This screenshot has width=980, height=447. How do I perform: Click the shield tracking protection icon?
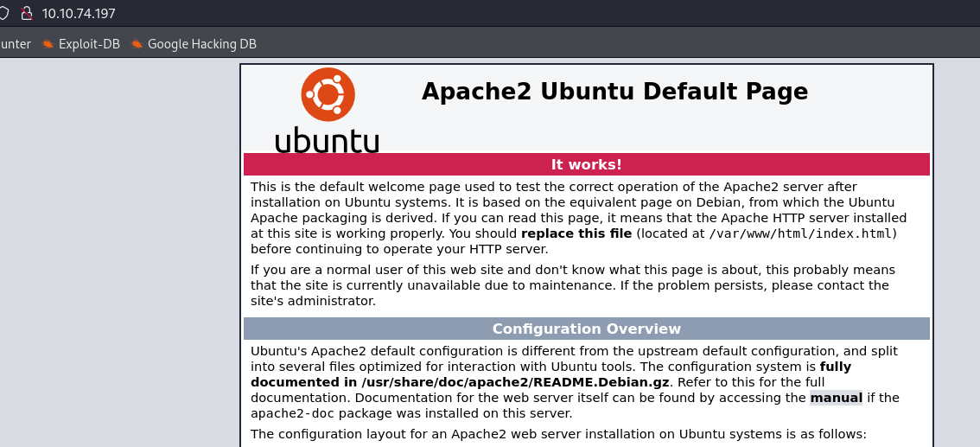click(x=3, y=13)
